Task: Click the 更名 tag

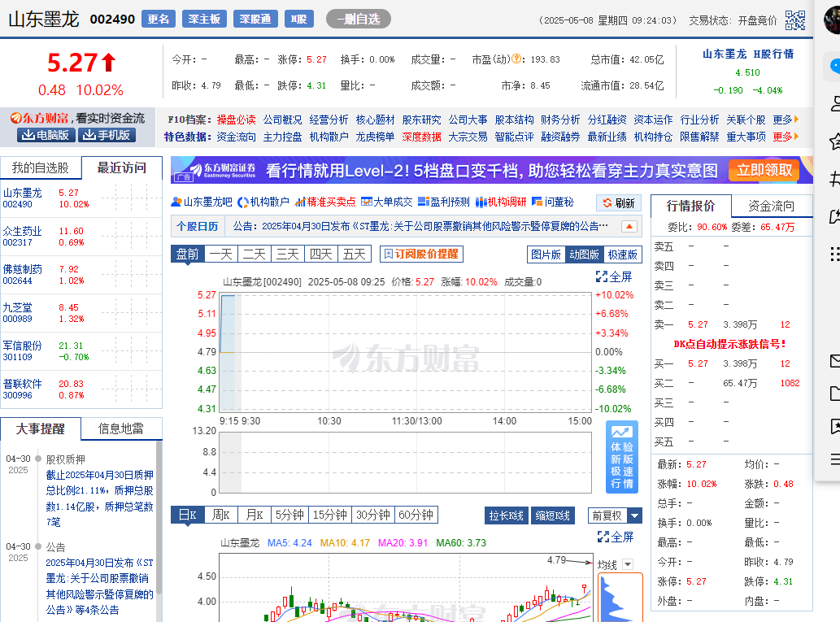Action: coord(159,19)
